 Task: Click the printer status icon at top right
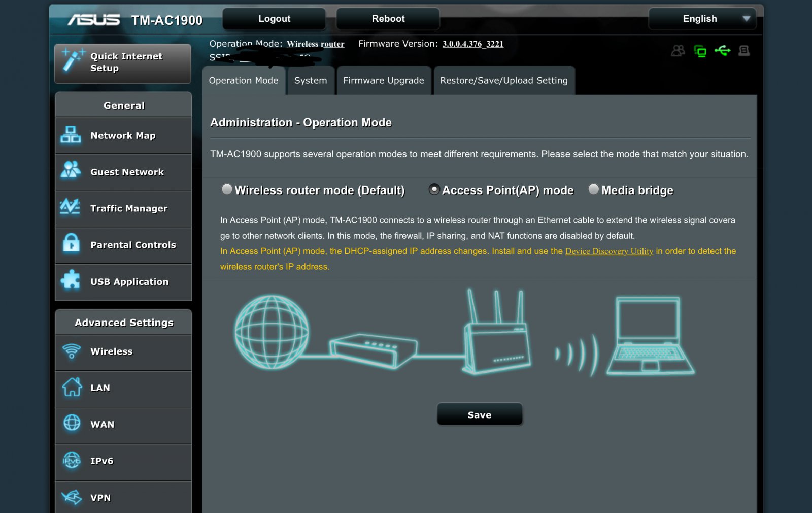[744, 50]
